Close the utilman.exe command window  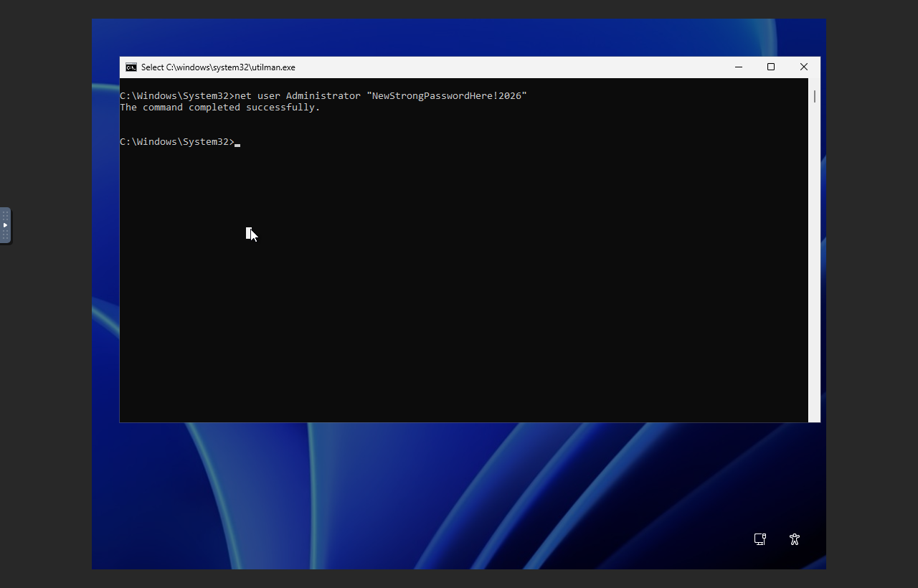[x=804, y=67]
